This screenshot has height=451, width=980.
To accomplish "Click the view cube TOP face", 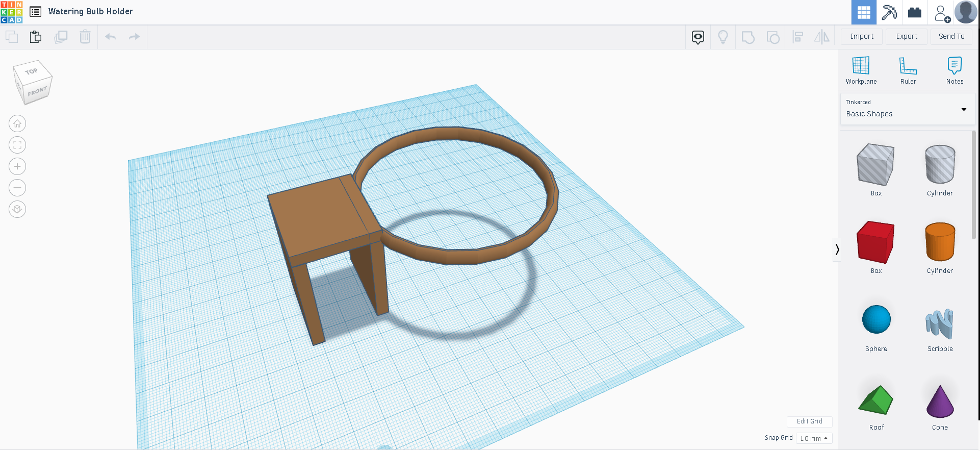I will 32,71.
